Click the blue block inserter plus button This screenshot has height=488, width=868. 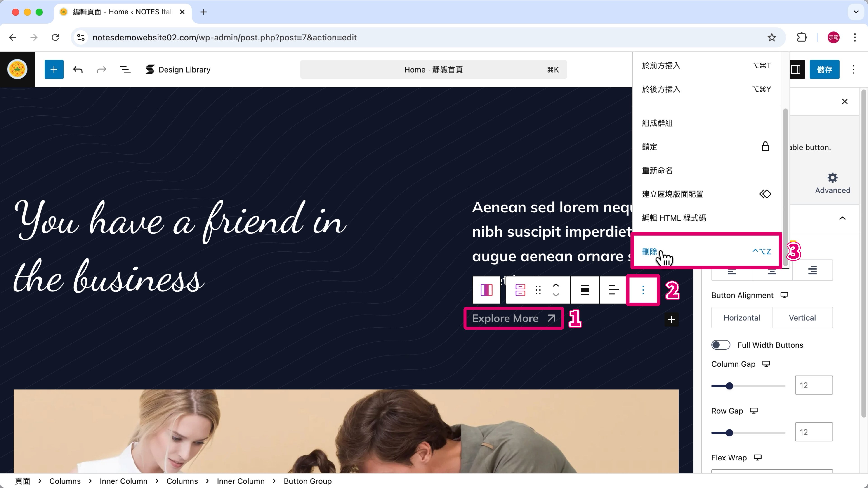pyautogui.click(x=54, y=69)
